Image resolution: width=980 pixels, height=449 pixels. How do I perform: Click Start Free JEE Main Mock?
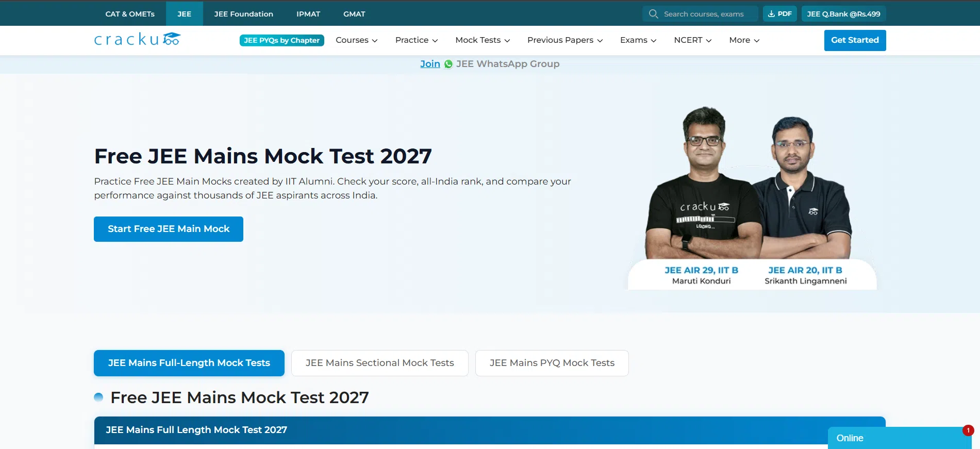coord(169,229)
